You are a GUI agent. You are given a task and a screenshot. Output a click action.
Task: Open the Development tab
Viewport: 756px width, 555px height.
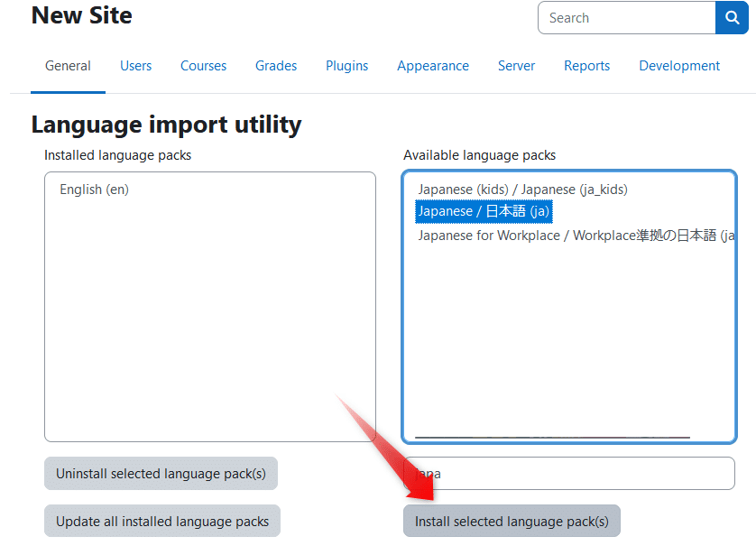(x=679, y=65)
